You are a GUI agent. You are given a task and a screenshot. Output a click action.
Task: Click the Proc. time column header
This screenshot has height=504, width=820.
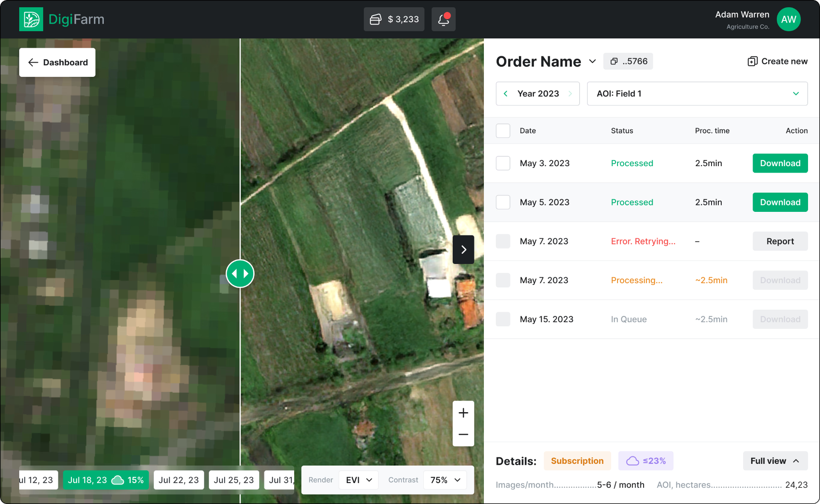712,131
